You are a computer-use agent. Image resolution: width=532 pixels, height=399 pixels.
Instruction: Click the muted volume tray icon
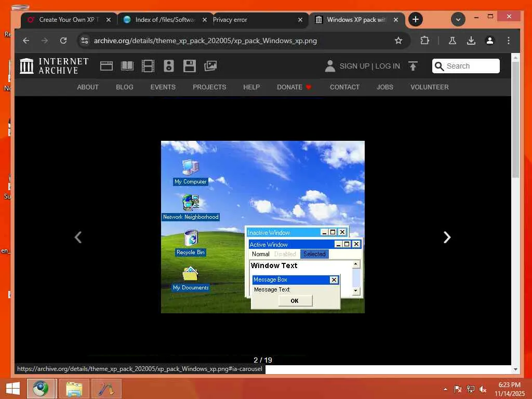click(x=483, y=389)
